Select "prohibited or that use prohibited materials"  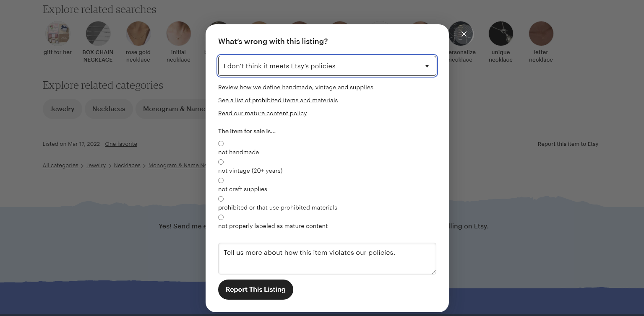(x=221, y=199)
